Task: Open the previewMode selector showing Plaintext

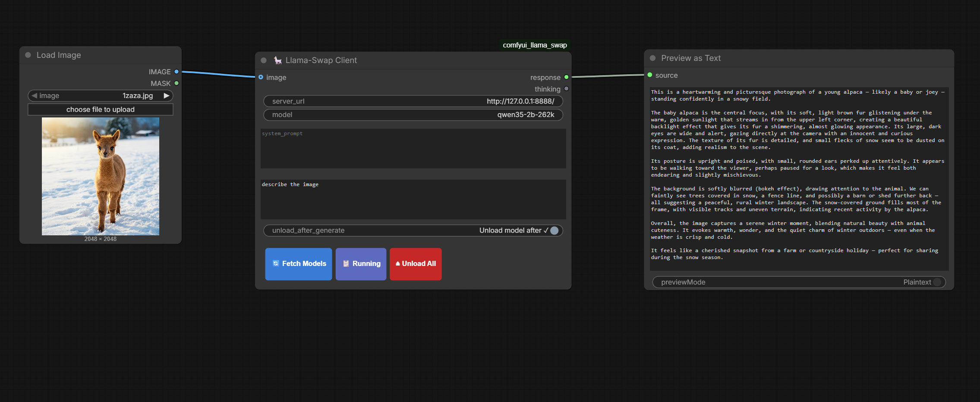Action: tap(799, 282)
